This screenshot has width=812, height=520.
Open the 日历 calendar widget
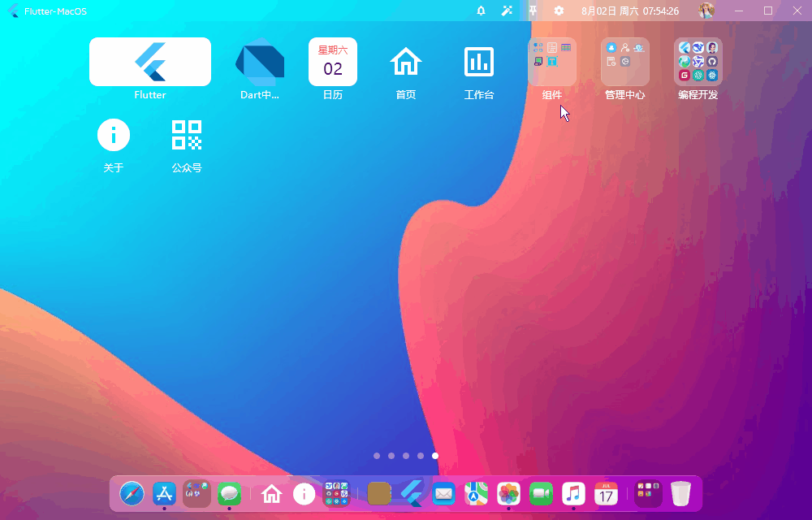(x=333, y=63)
